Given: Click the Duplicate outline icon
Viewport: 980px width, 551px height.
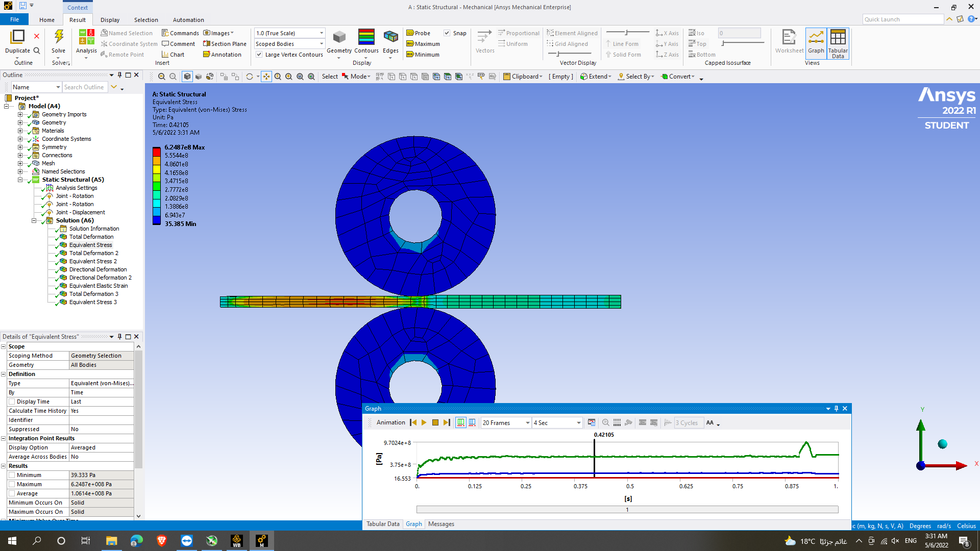Looking at the screenshot, I should (17, 37).
